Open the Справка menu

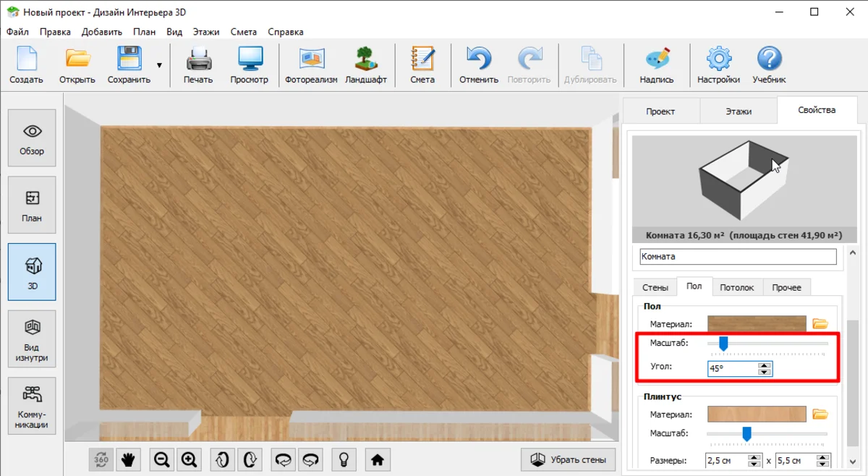[286, 32]
